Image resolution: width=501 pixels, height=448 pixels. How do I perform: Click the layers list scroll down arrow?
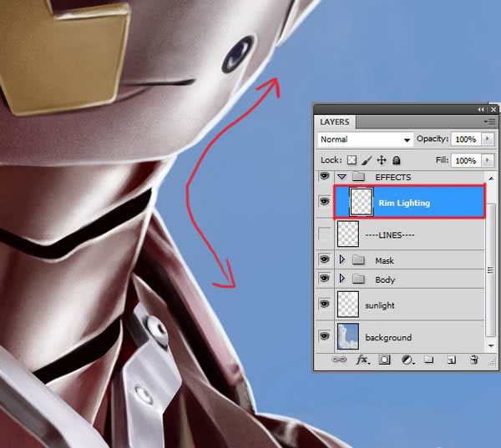491,346
